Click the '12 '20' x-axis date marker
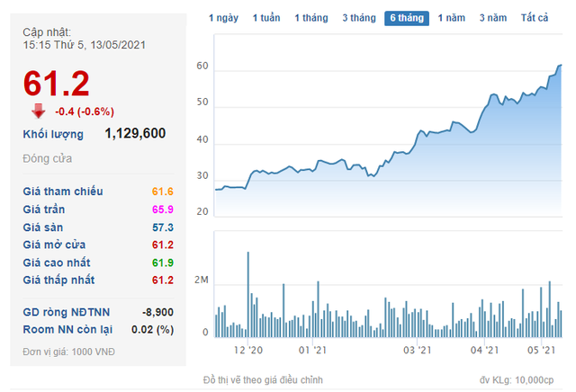Image resolution: width=576 pixels, height=392 pixels. (x=247, y=351)
